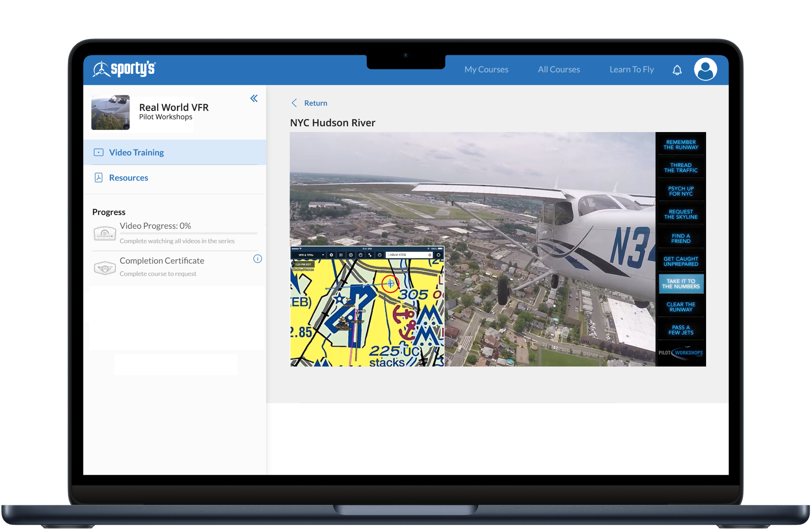This screenshot has width=812, height=530.
Task: Select Remember the Runway chapter
Action: tap(680, 145)
